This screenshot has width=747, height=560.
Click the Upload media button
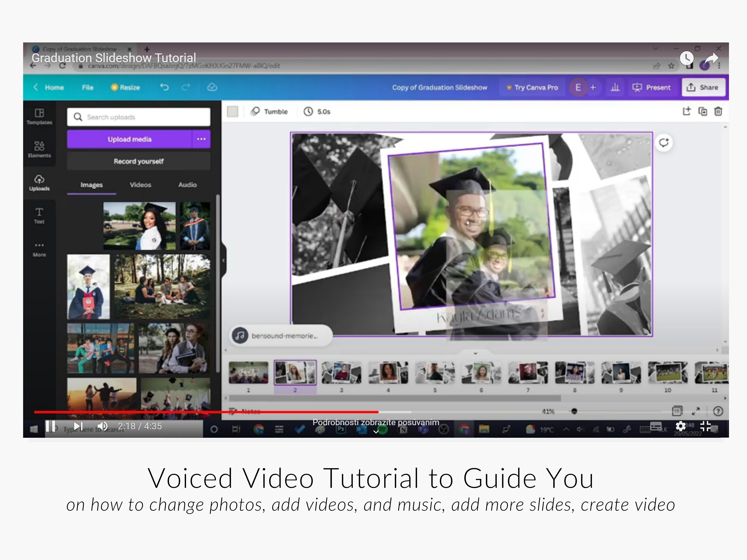[129, 139]
